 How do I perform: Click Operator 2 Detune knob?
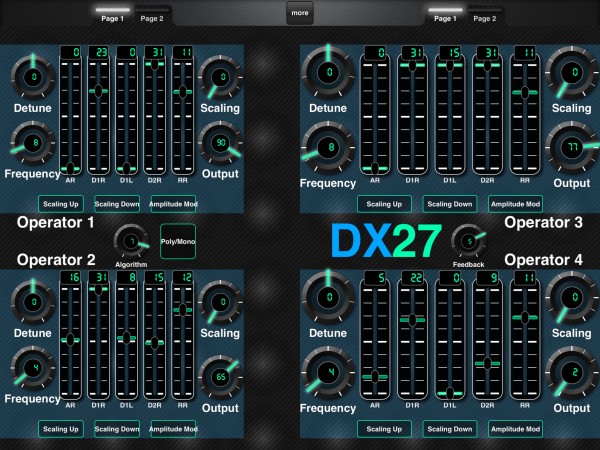(x=33, y=302)
